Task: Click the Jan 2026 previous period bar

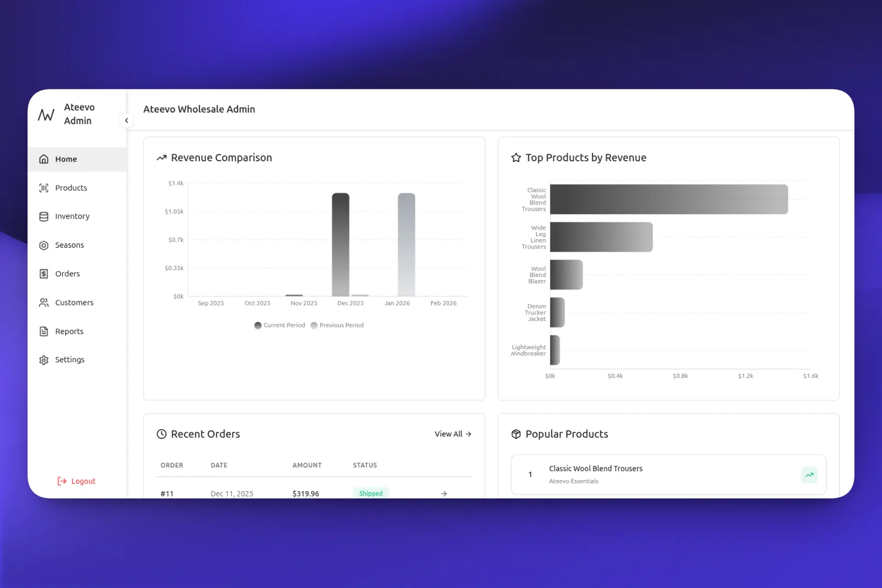Action: [407, 244]
